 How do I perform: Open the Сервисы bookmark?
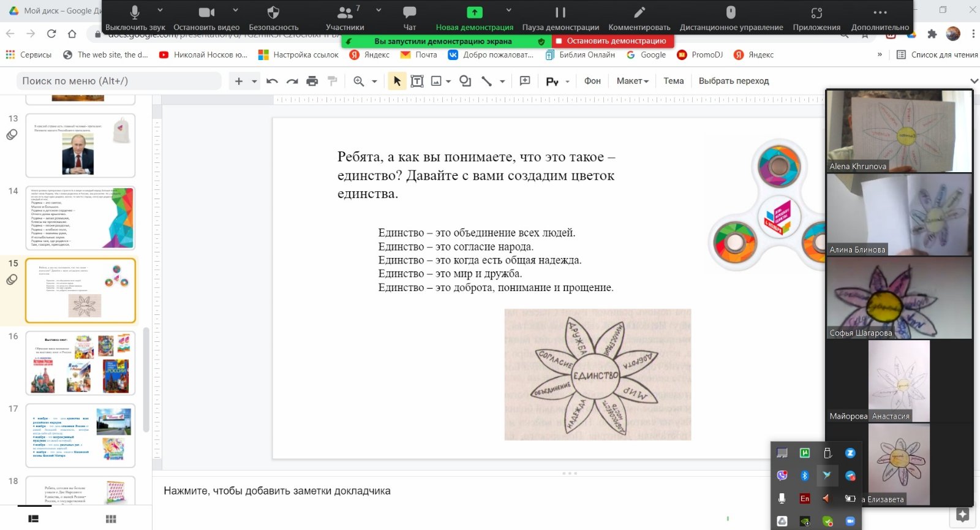pyautogui.click(x=28, y=55)
